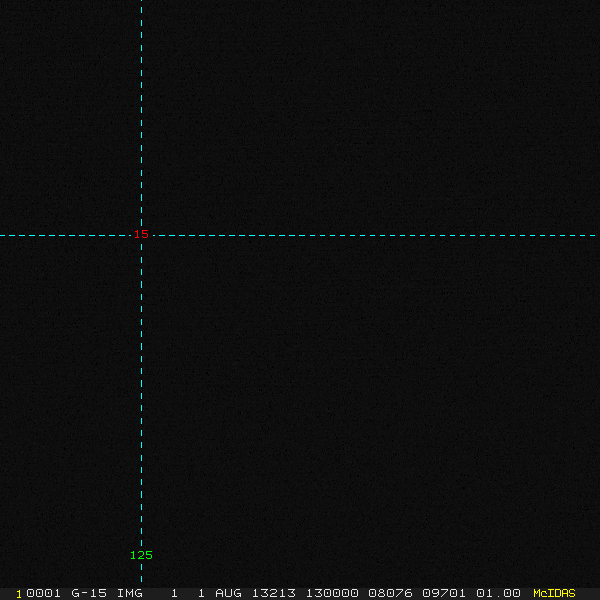Click the AUG month text in status bar
Screen dimensions: 600x600
tap(228, 593)
